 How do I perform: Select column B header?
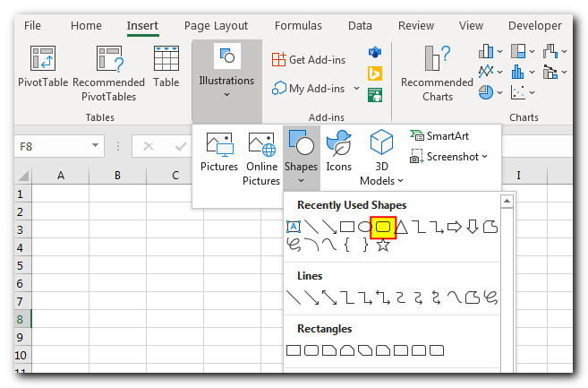pos(117,175)
